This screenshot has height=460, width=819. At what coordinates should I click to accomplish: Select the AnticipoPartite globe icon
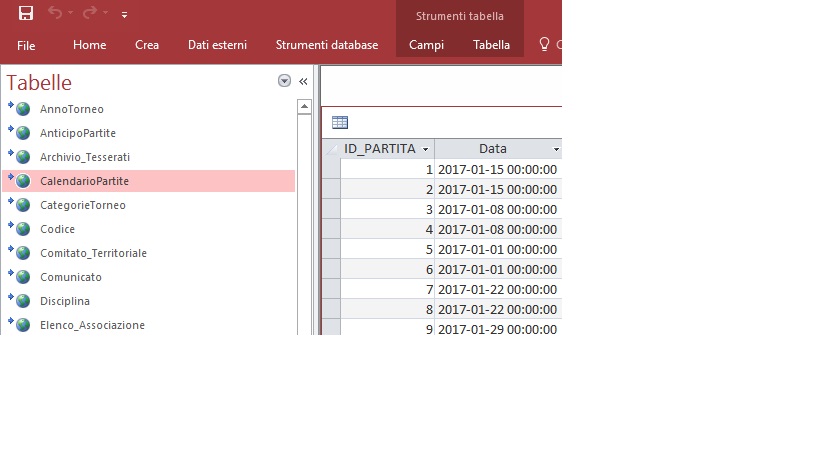pos(20,132)
